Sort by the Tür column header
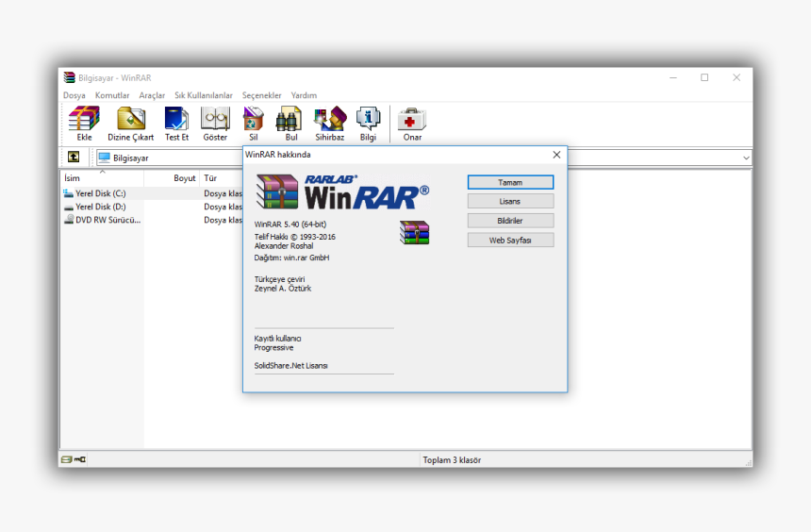Image resolution: width=811 pixels, height=532 pixels. [210, 178]
